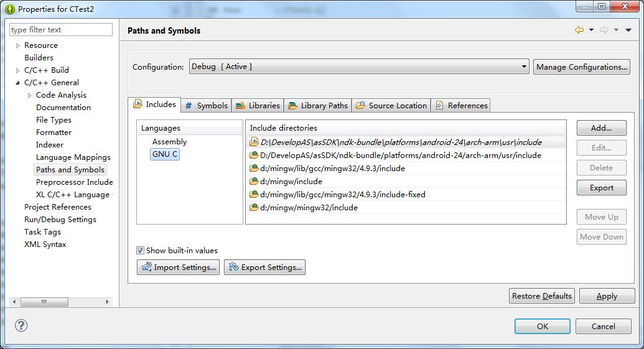The height and width of the screenshot is (349, 644).
Task: Open the view menu triangle at far right
Action: pyautogui.click(x=628, y=30)
